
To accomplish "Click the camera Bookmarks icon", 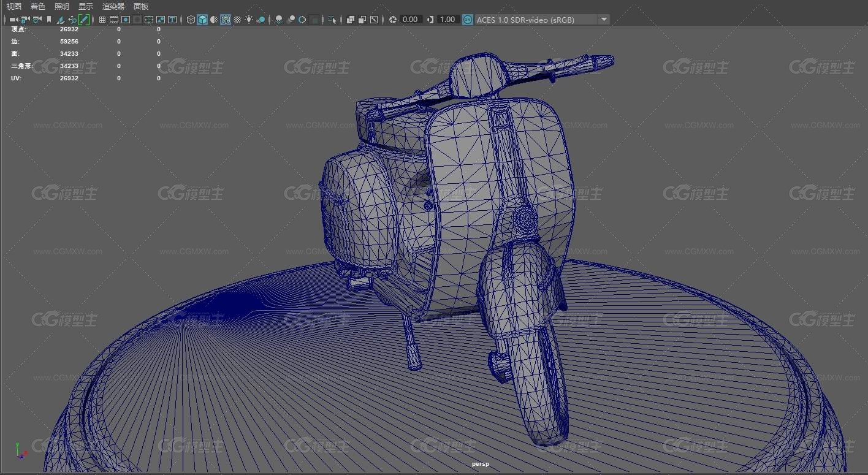I will point(49,20).
